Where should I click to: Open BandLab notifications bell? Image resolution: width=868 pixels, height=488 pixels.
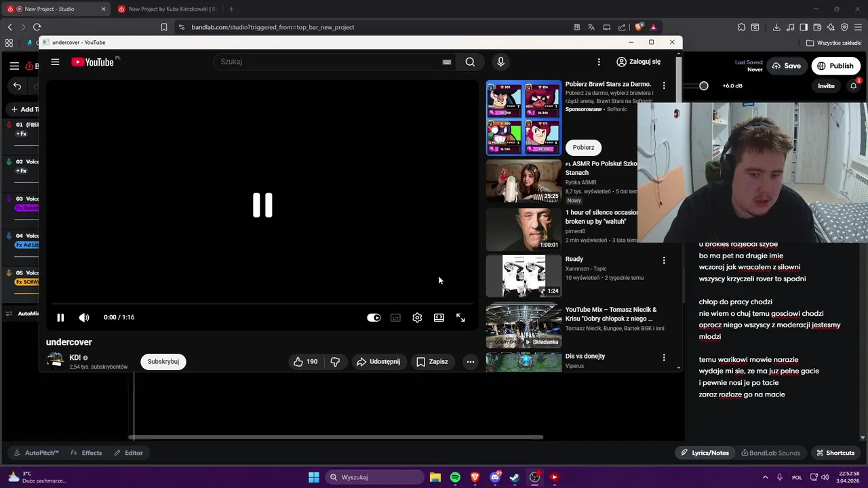pyautogui.click(x=854, y=86)
